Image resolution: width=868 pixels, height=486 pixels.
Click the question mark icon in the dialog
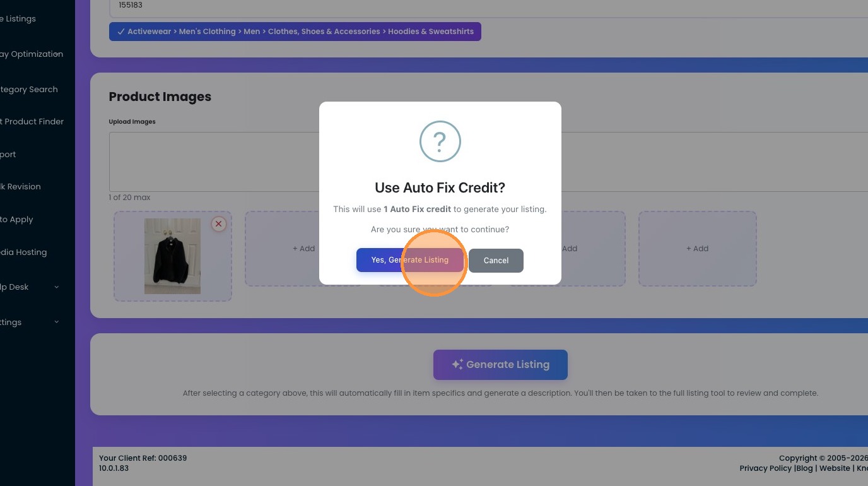click(440, 141)
